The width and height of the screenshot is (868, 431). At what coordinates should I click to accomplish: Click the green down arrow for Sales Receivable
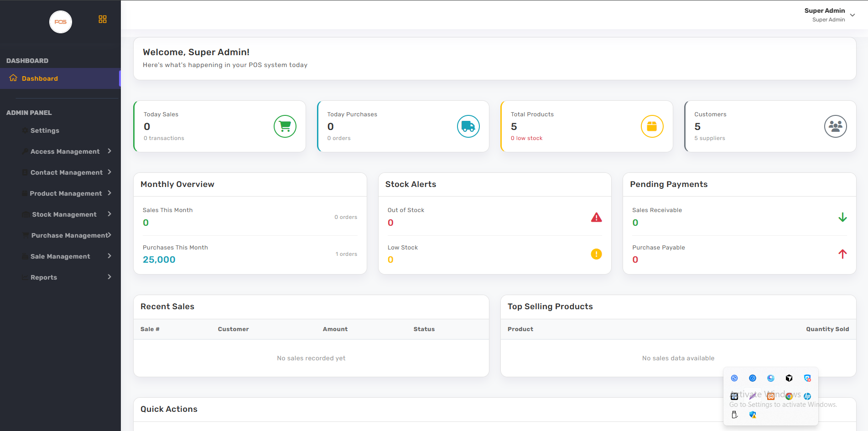[x=842, y=218]
